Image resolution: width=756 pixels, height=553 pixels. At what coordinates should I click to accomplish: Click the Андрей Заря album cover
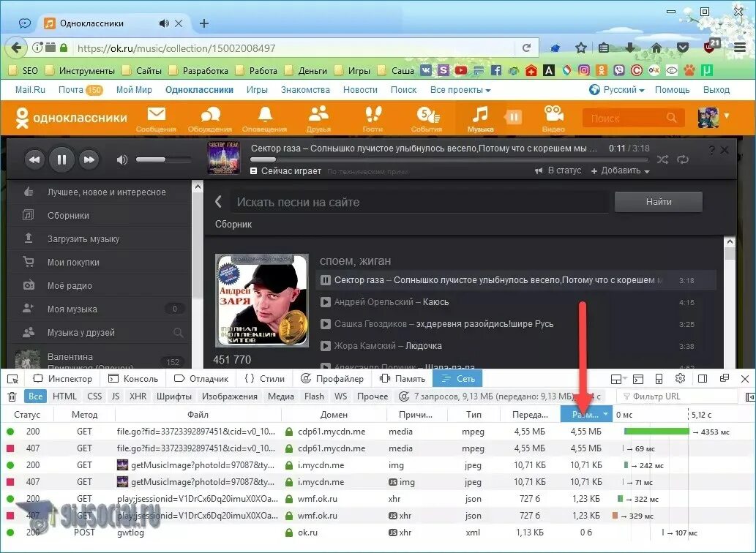click(x=262, y=301)
